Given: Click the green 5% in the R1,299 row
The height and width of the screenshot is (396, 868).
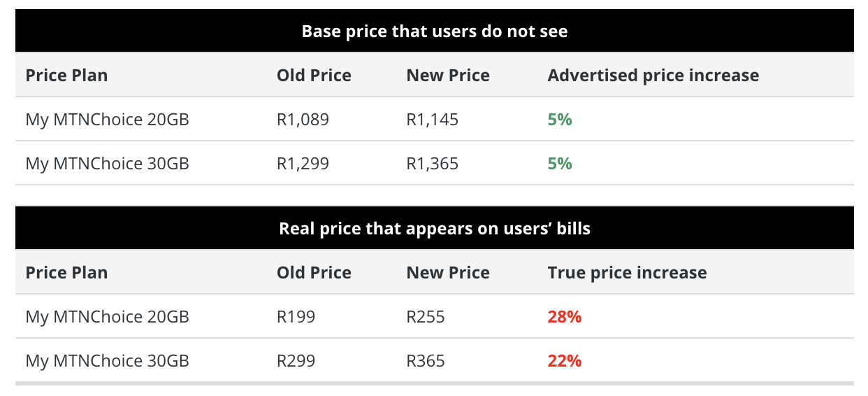Looking at the screenshot, I should 559,164.
